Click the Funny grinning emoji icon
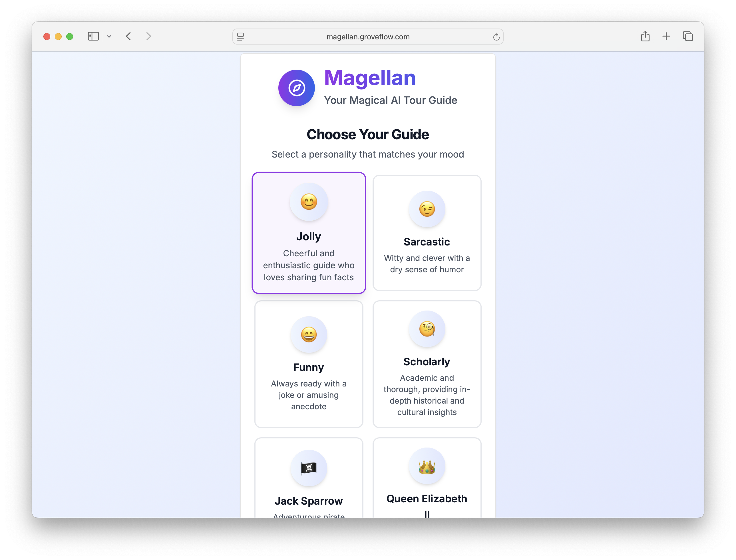The height and width of the screenshot is (560, 736). point(309,335)
